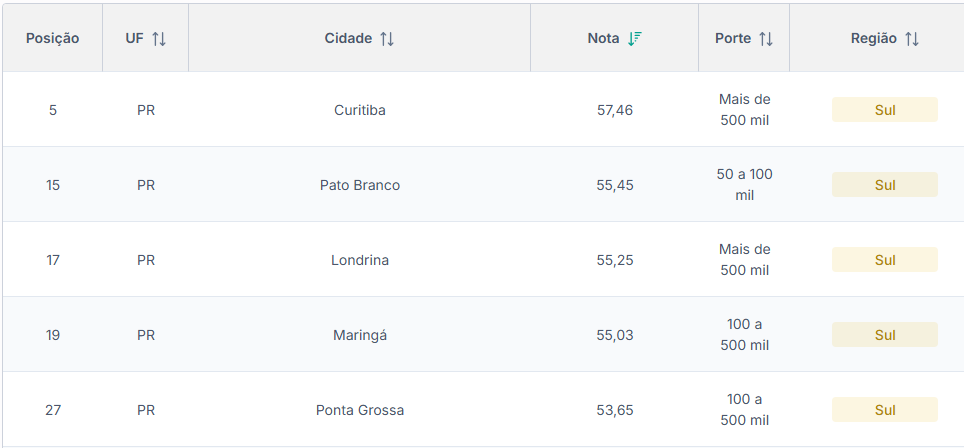Screen dimensions: 966x448
Task: Click the position number 27
Action: [53, 410]
